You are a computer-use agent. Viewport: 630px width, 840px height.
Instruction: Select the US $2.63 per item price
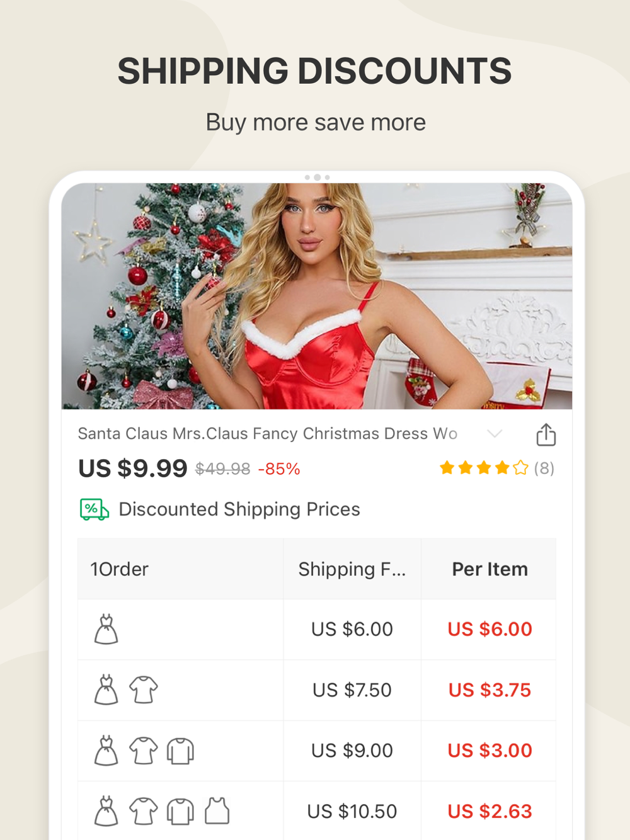[x=490, y=811]
